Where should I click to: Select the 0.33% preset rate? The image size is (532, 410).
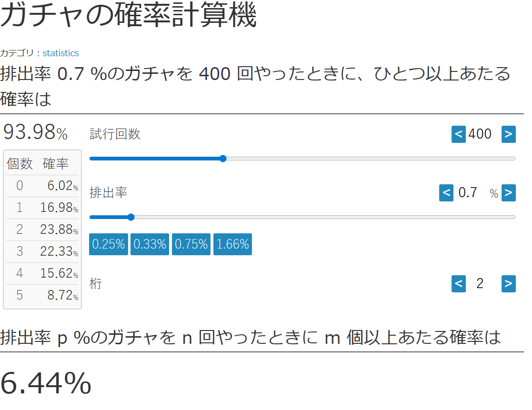click(x=150, y=244)
